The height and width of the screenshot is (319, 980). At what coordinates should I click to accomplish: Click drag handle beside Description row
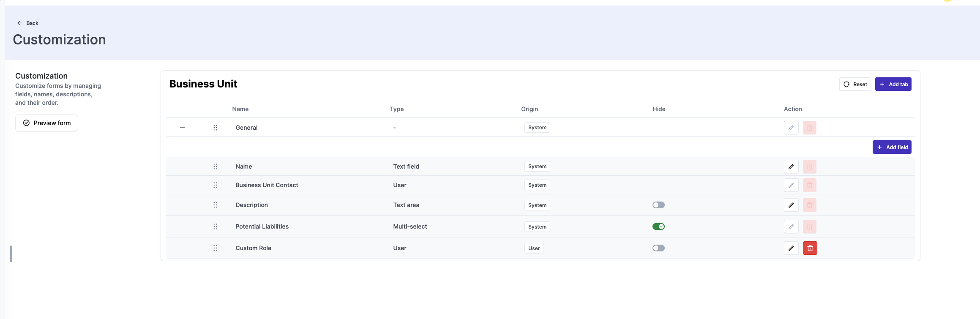[x=215, y=205]
